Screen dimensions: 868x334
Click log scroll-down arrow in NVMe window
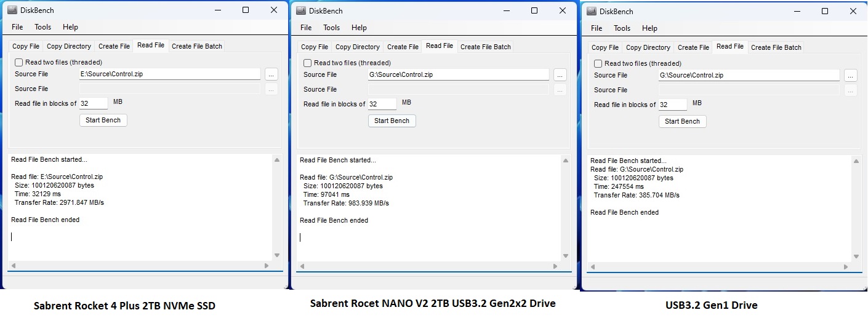click(x=277, y=255)
